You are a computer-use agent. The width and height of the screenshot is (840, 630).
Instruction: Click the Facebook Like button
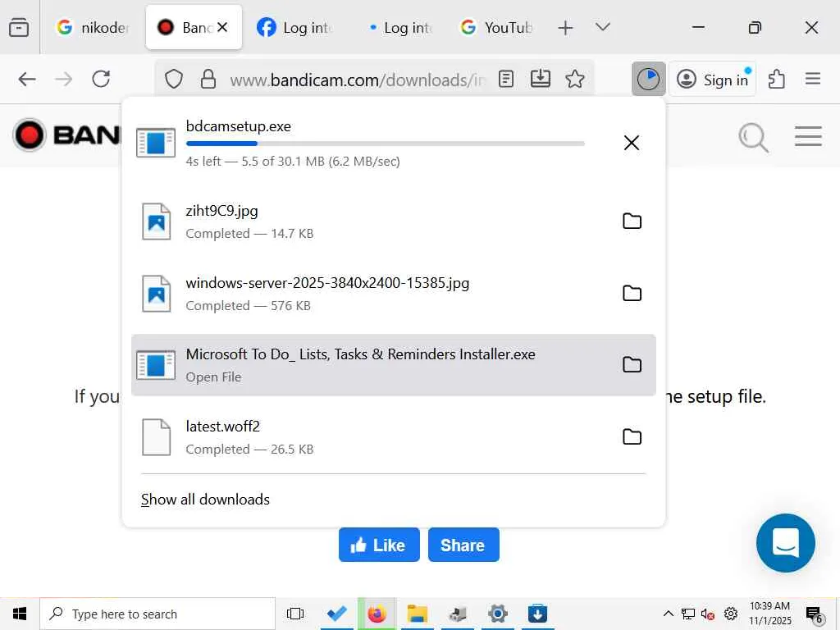pos(379,545)
